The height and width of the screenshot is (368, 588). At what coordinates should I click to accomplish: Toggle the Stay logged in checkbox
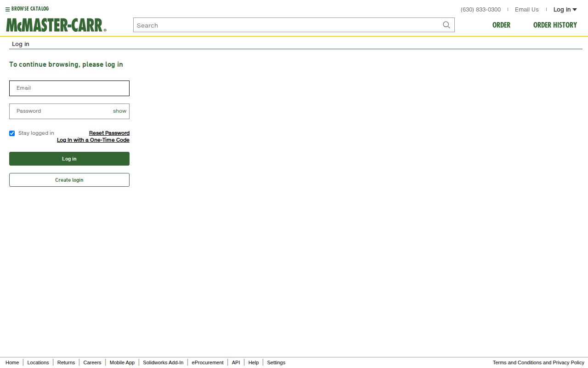pos(11,133)
